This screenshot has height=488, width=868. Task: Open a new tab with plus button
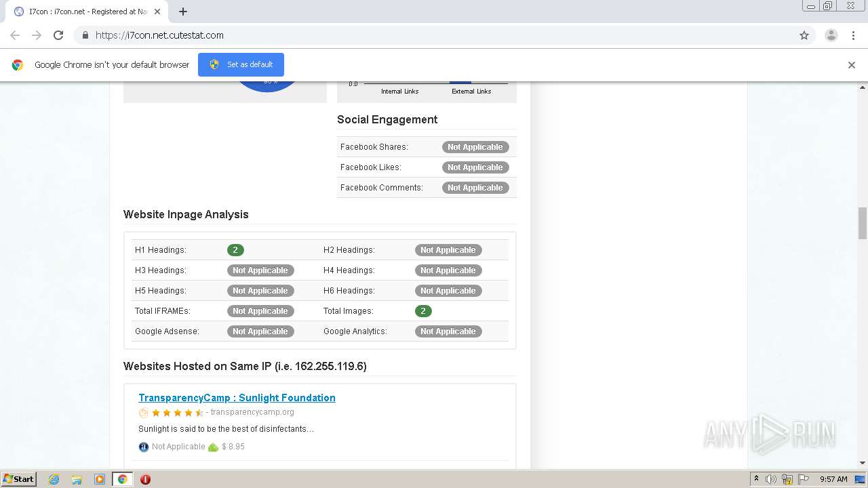(x=183, y=12)
